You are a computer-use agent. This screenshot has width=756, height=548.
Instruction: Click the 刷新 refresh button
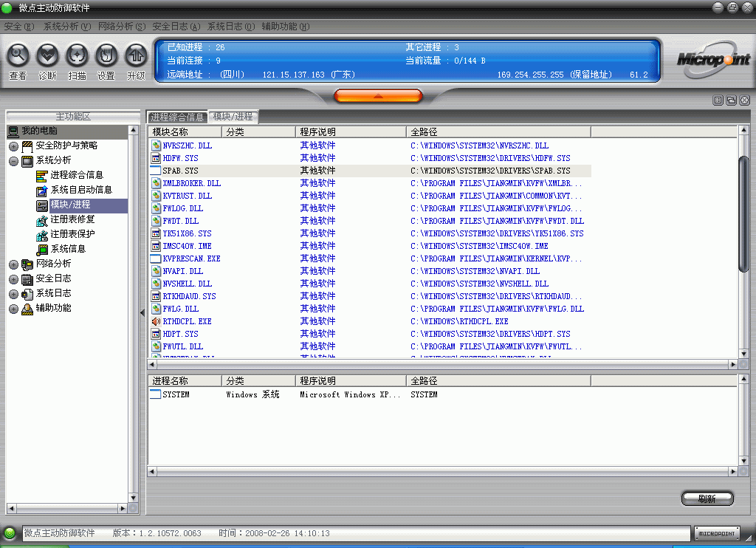tap(707, 499)
